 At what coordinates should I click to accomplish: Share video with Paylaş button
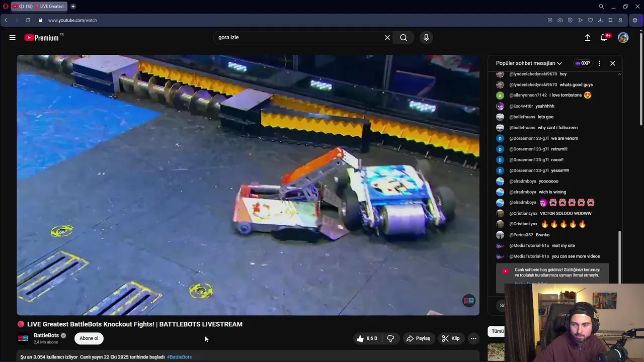418,338
